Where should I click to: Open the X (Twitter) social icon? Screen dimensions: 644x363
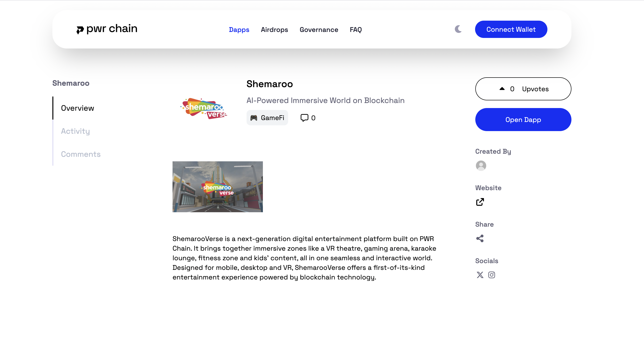click(480, 275)
